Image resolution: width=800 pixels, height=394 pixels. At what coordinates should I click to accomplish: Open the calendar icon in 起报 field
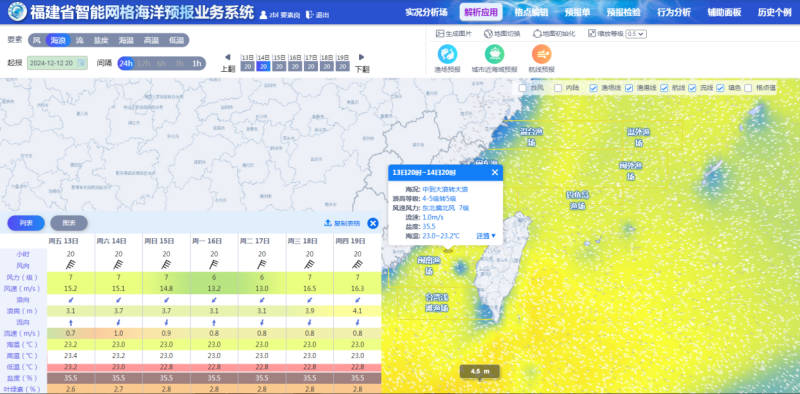[x=82, y=63]
